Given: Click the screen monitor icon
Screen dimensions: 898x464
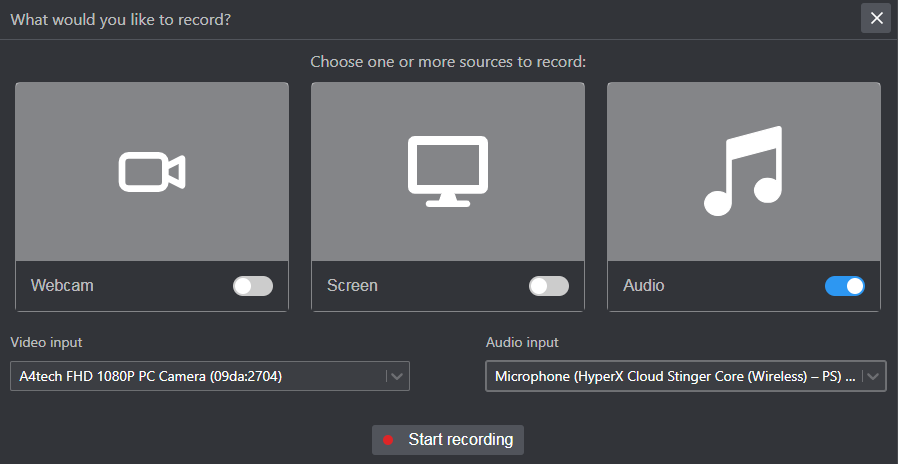Looking at the screenshot, I should pos(448,171).
